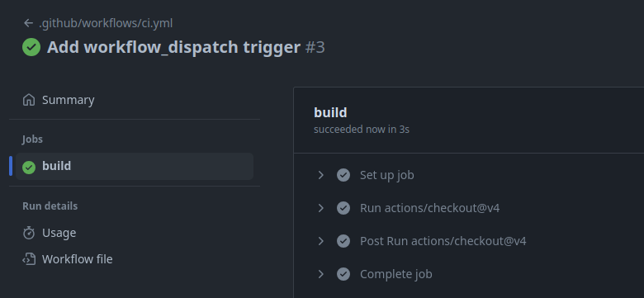Click the Workflow file code icon
The image size is (644, 298).
click(29, 259)
